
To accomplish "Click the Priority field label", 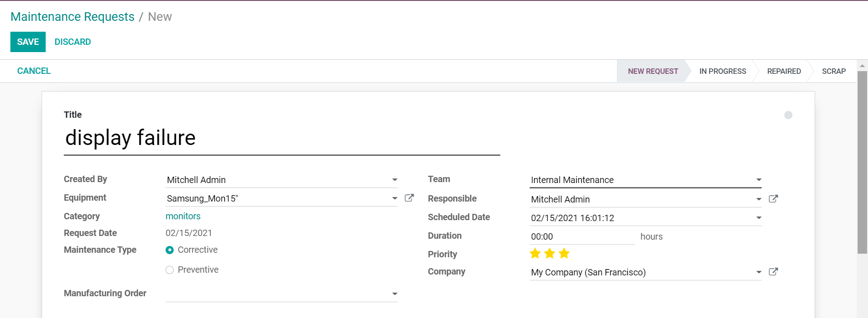I will [x=442, y=254].
